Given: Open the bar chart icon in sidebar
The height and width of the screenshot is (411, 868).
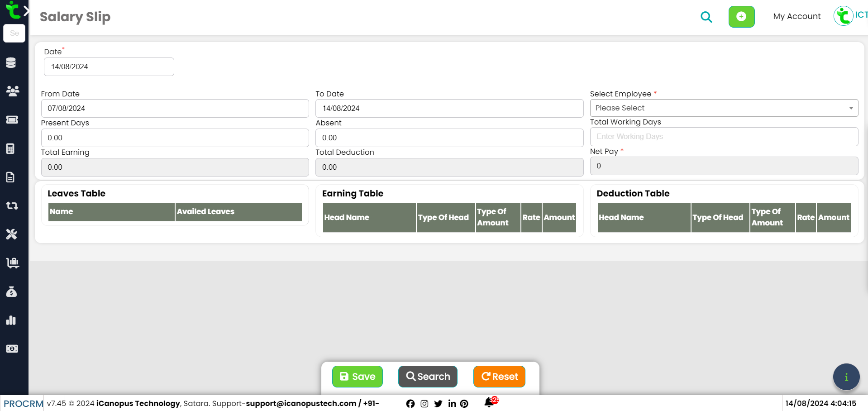Looking at the screenshot, I should pyautogui.click(x=11, y=320).
